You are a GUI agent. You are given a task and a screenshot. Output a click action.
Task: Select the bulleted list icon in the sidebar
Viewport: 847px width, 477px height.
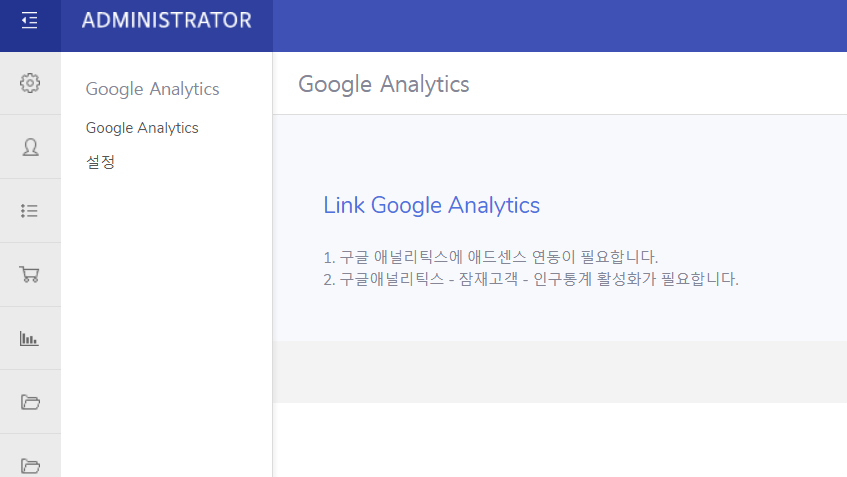30,211
